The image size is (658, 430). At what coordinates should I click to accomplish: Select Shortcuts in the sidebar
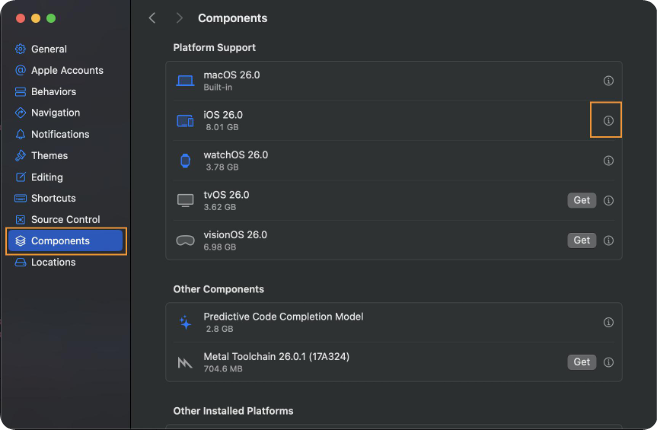pyautogui.click(x=65, y=198)
